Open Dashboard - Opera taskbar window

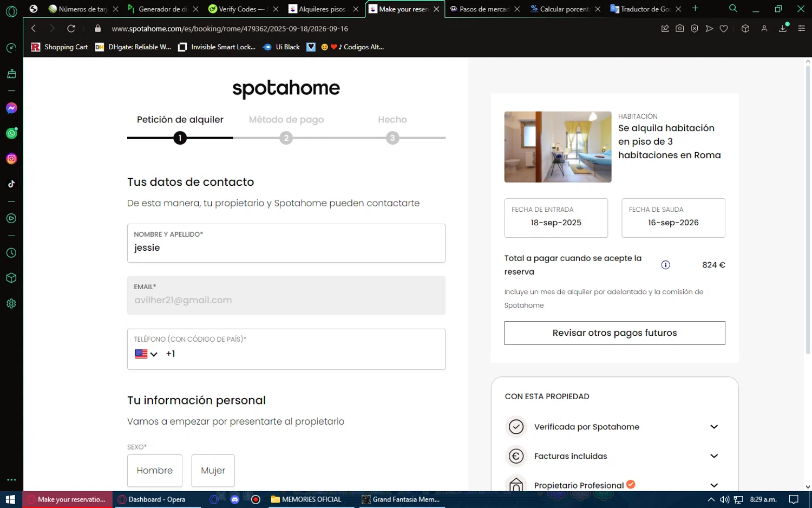coord(157,499)
